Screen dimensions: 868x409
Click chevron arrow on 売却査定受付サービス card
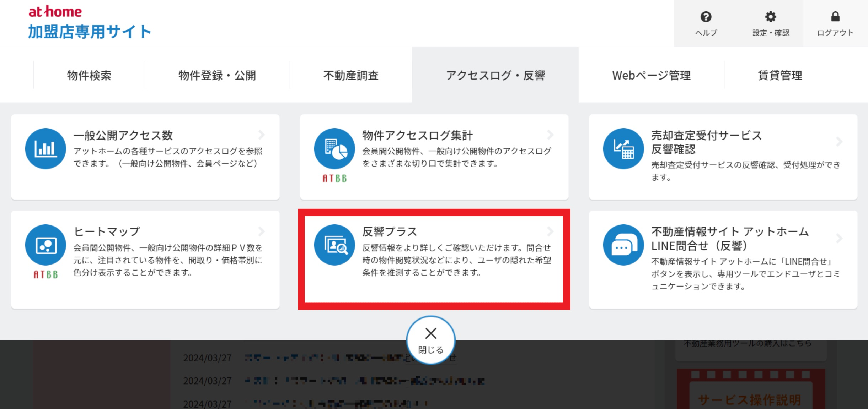840,142
